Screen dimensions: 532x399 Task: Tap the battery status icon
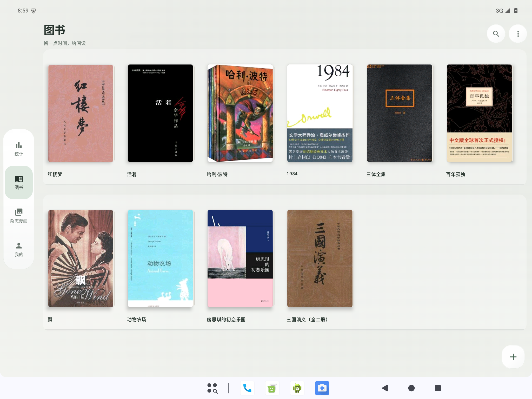(x=516, y=11)
